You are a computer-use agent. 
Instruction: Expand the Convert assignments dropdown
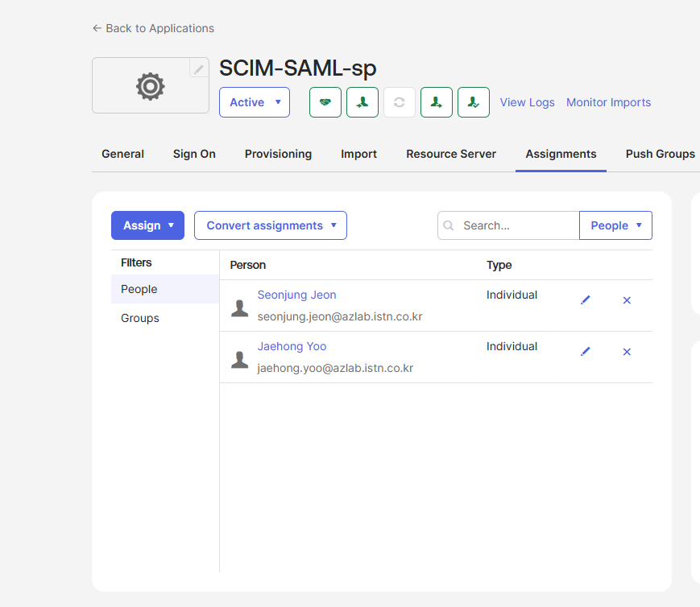(271, 225)
